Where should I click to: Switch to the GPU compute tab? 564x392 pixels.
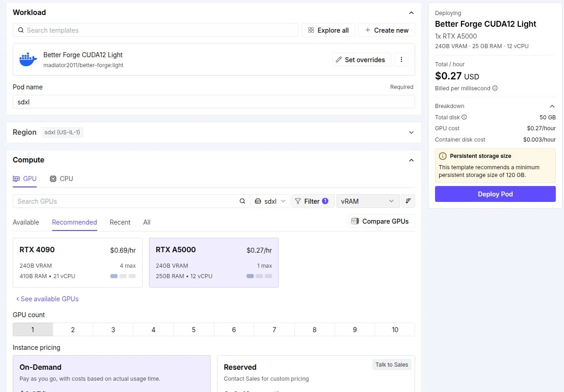pyautogui.click(x=25, y=179)
